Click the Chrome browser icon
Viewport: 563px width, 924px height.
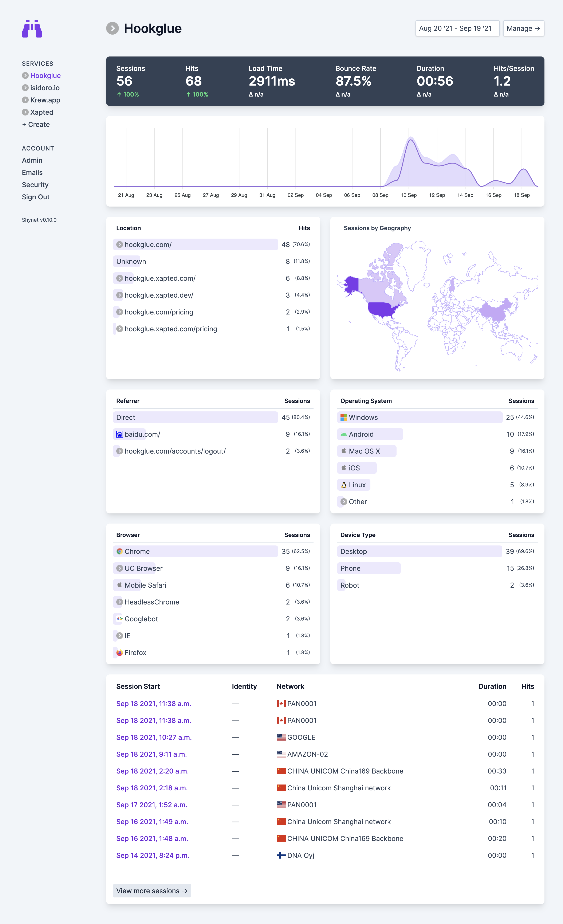tap(119, 551)
